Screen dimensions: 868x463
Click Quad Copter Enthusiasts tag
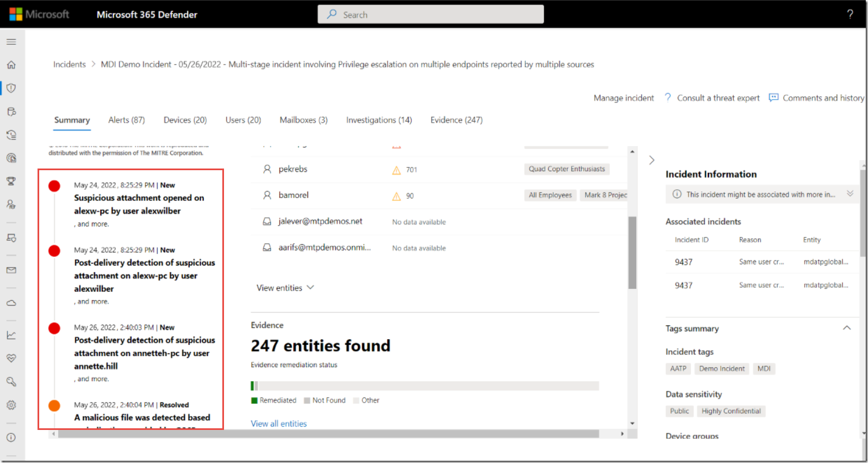(x=567, y=169)
